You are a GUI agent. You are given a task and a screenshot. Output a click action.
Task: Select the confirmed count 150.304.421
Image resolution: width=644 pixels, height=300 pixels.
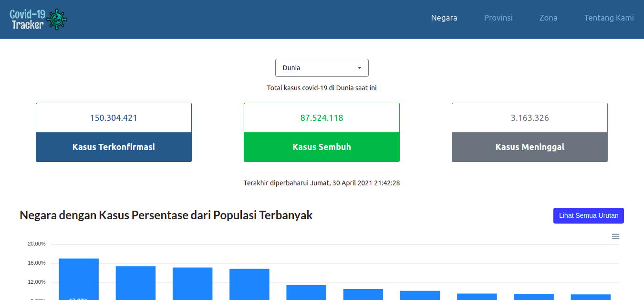114,118
